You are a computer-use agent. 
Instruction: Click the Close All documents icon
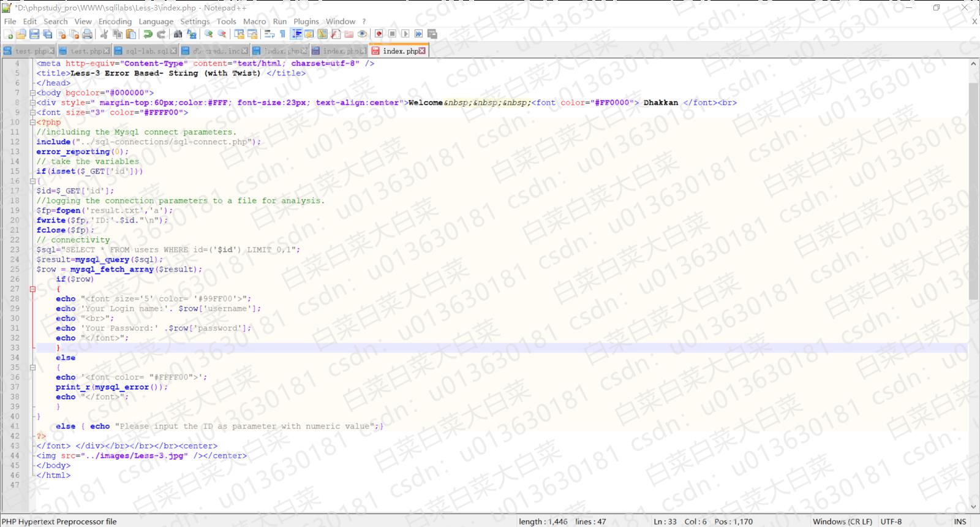click(x=74, y=34)
